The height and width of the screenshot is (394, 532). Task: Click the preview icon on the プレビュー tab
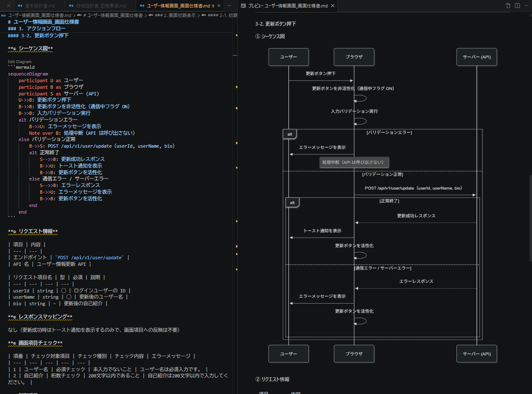[x=244, y=6]
